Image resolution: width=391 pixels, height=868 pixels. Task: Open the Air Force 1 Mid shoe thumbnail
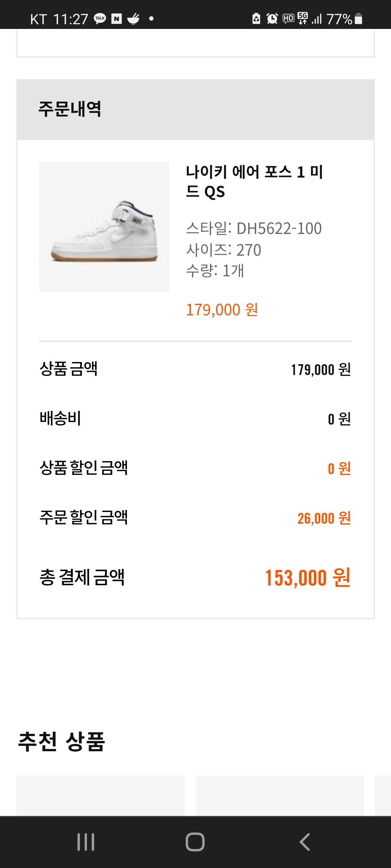pos(104,227)
